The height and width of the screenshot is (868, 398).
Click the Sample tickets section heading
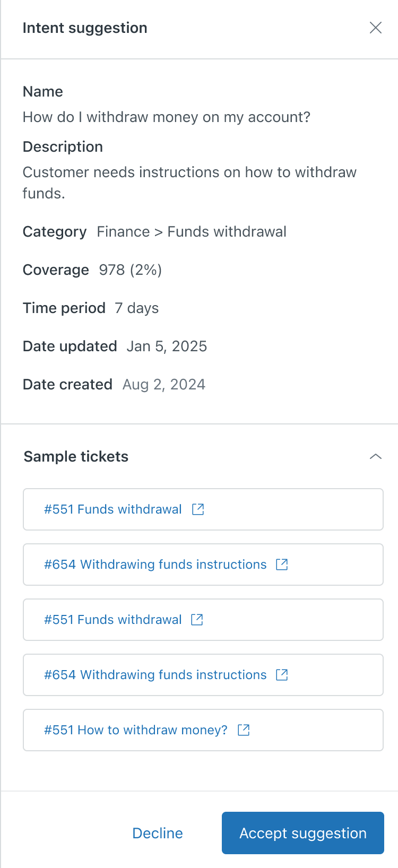coord(76,456)
